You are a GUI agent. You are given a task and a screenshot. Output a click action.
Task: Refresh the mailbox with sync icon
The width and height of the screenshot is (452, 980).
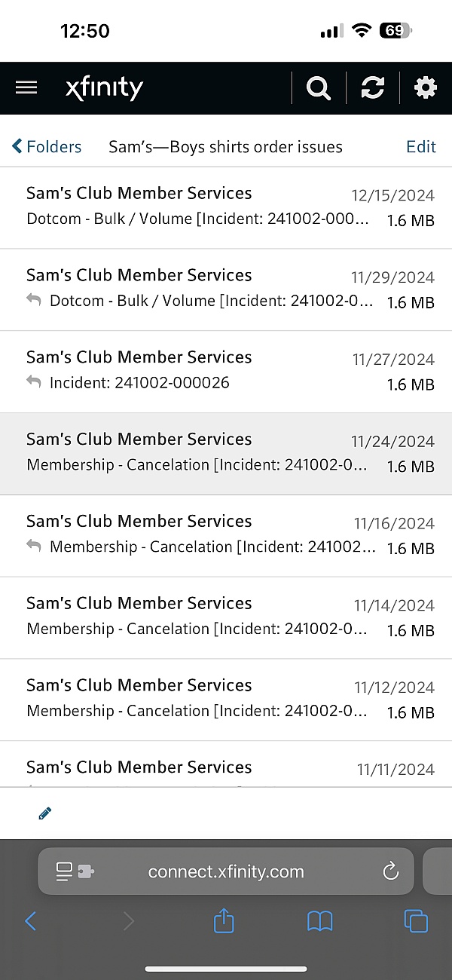pos(372,88)
